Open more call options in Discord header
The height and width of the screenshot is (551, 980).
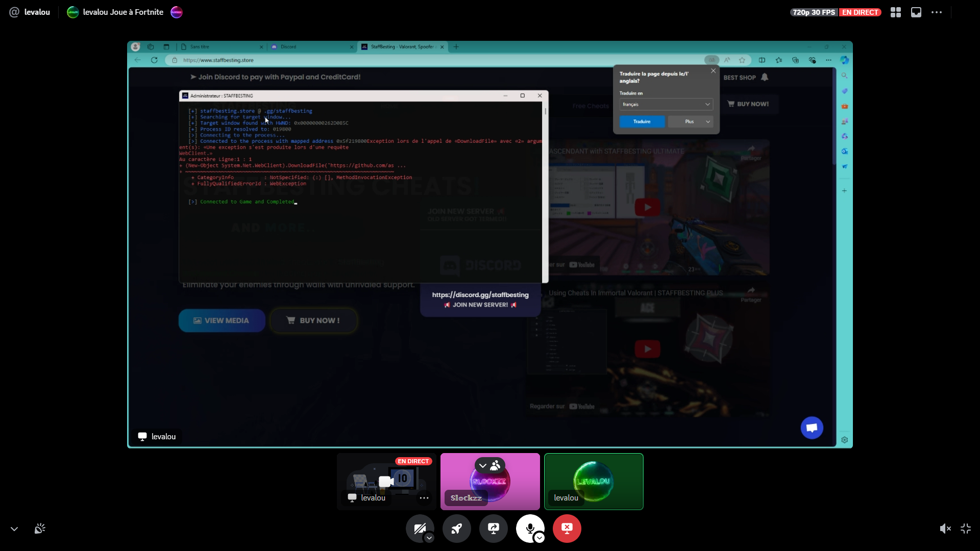pyautogui.click(x=937, y=12)
